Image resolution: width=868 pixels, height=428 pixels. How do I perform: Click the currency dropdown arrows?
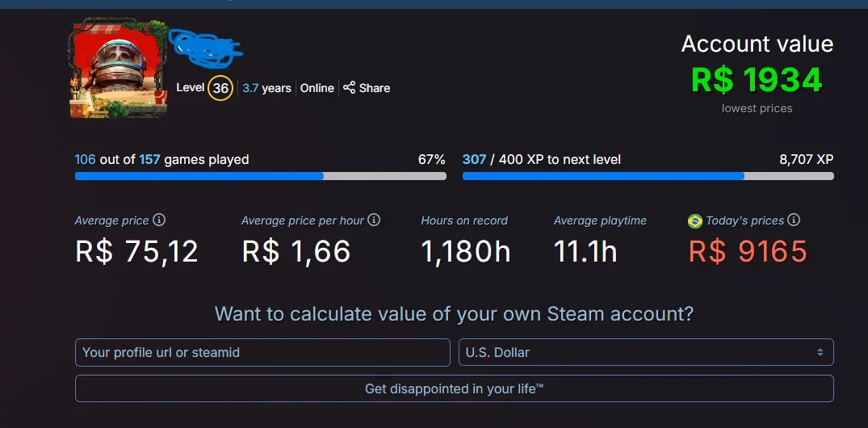(820, 352)
